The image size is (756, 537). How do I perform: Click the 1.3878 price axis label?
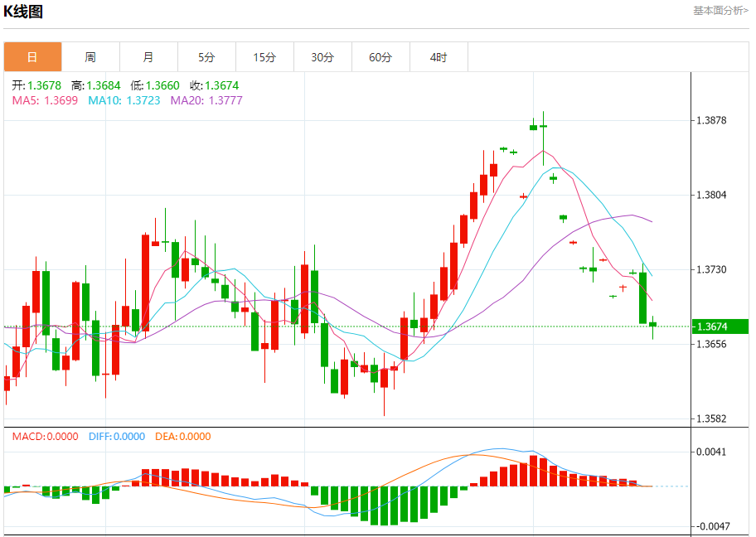coord(711,120)
